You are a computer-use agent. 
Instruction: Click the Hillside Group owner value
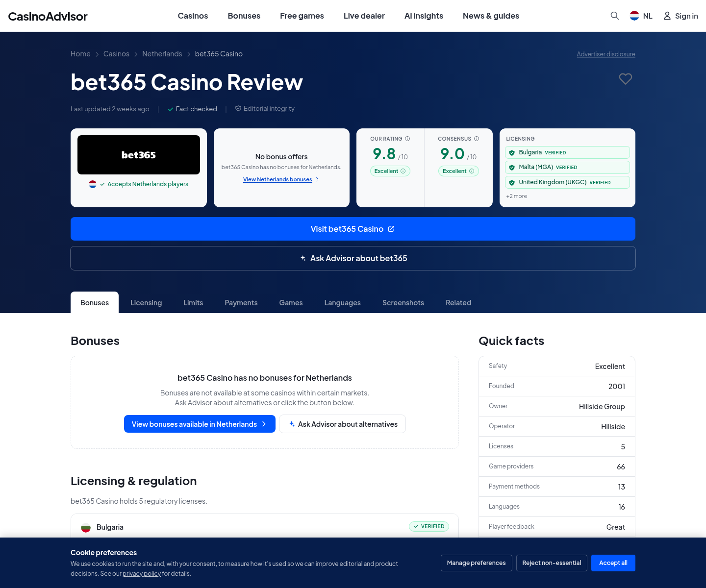click(x=602, y=407)
